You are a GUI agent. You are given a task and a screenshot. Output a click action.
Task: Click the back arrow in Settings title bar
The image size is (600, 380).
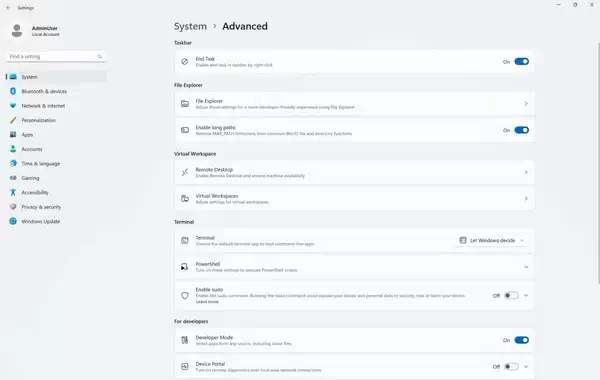click(x=8, y=8)
